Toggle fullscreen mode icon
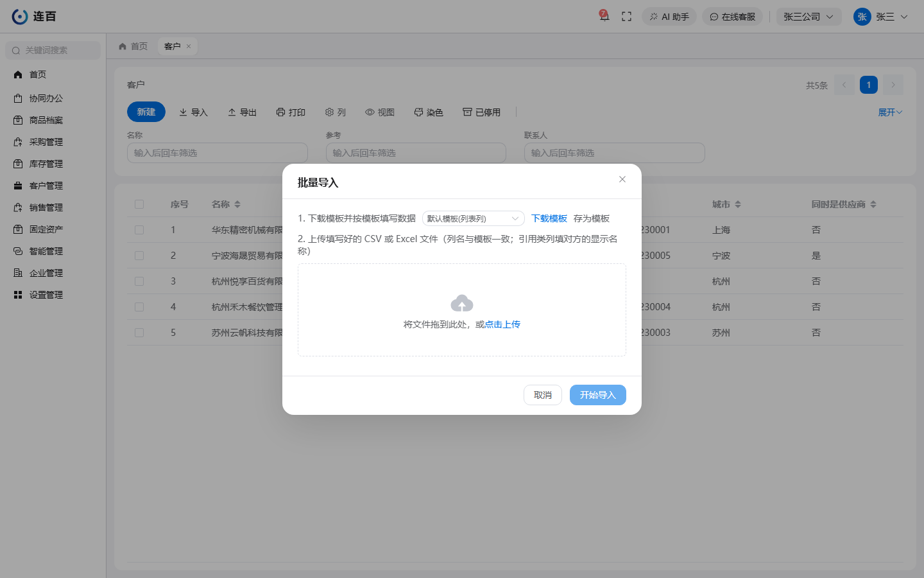The image size is (924, 578). 627,17
